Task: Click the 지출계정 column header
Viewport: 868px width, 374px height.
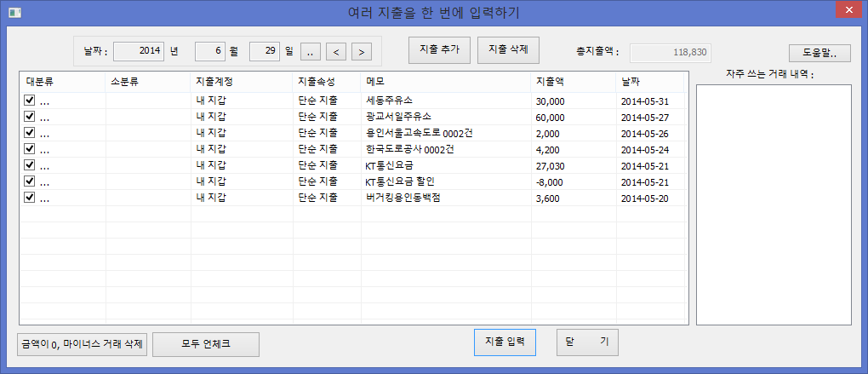Action: coord(241,82)
